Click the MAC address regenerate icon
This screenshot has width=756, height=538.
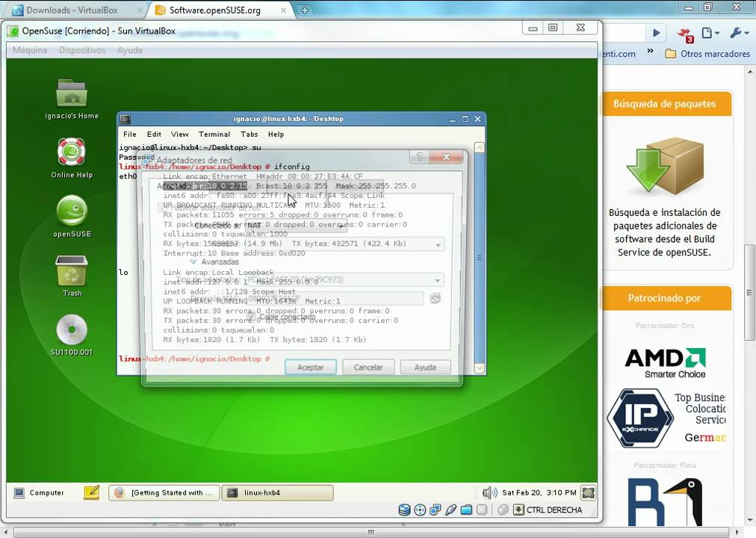coord(436,298)
